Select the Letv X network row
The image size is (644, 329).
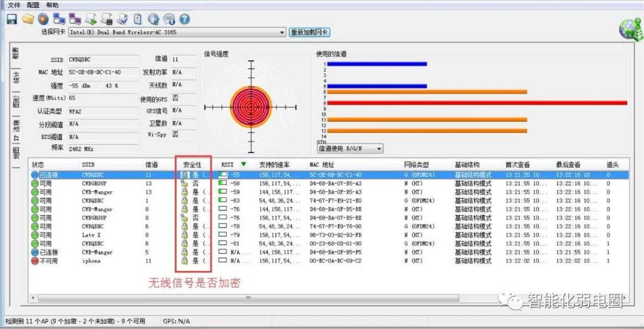point(329,235)
